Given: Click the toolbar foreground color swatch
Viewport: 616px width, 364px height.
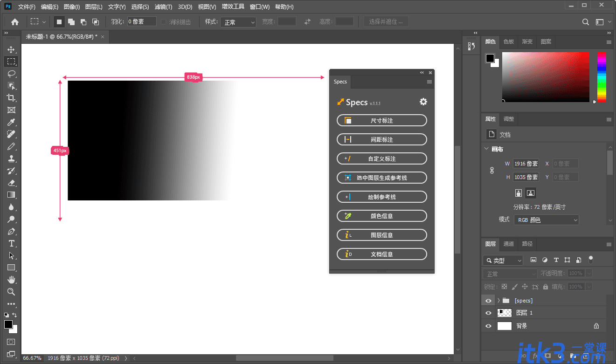Looking at the screenshot, I should pos(8,324).
